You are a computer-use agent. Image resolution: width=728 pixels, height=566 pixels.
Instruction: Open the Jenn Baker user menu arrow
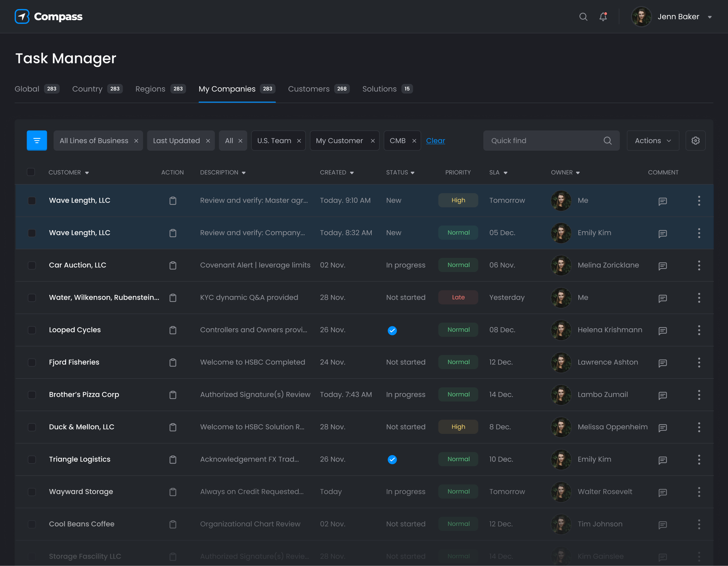point(710,17)
